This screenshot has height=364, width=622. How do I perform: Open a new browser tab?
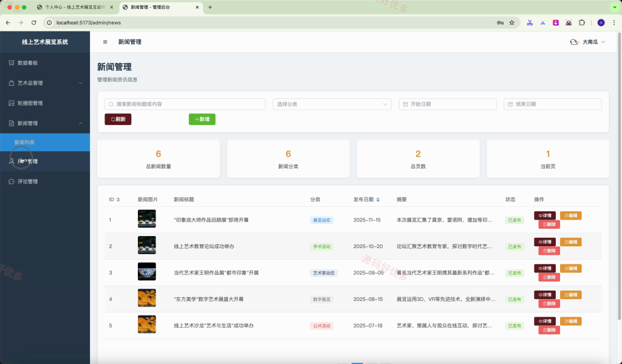[210, 7]
